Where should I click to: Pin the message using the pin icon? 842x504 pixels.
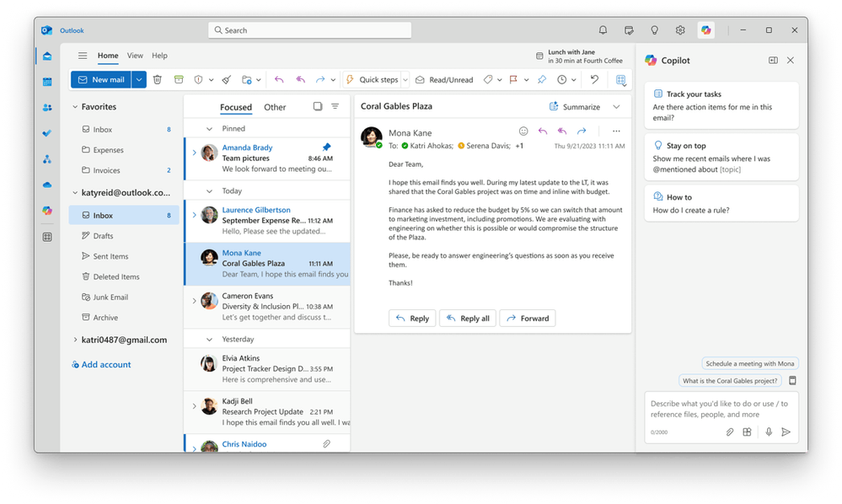[542, 79]
